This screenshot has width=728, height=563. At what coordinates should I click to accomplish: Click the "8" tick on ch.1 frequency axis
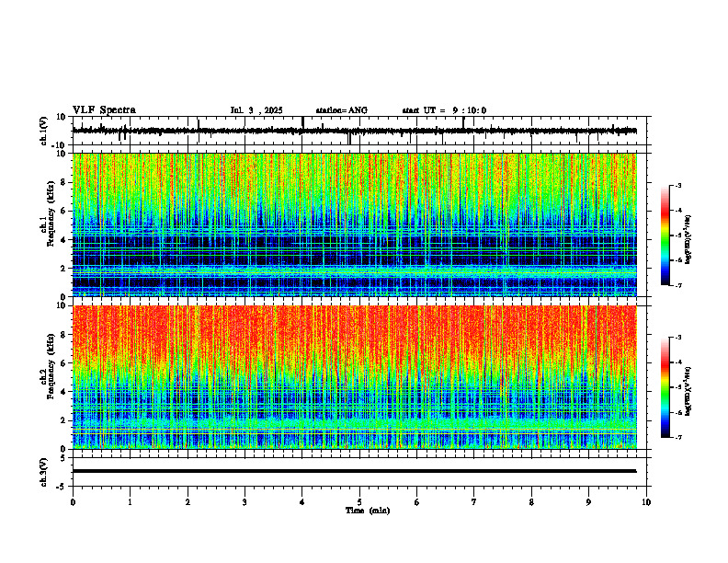point(64,182)
